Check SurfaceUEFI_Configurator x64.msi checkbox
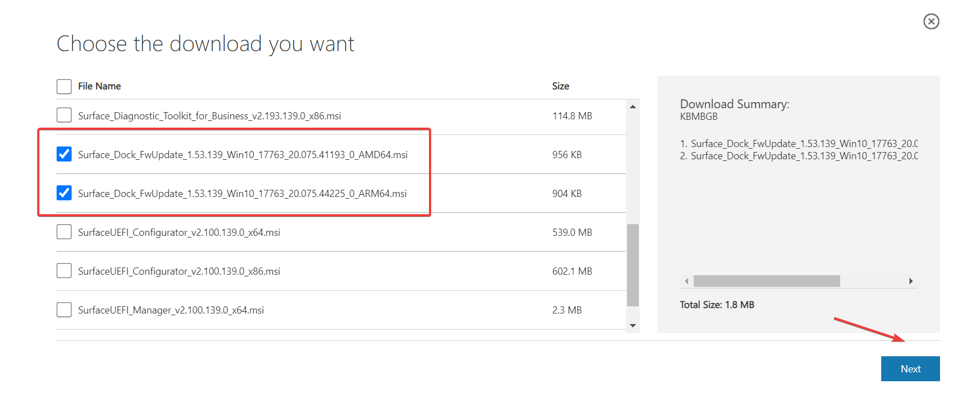 point(64,232)
